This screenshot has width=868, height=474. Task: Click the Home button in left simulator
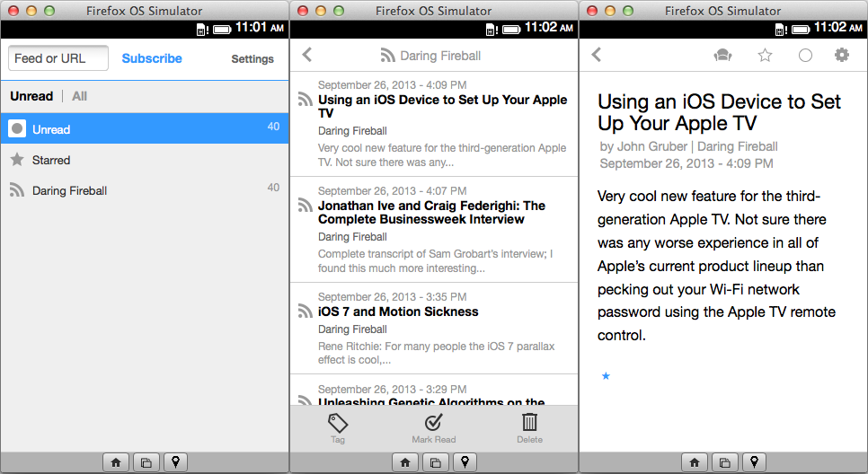116,462
